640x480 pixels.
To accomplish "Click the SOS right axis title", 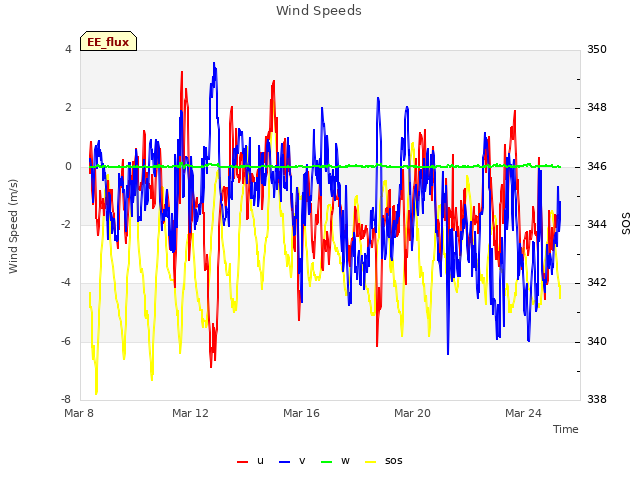I will point(626,224).
